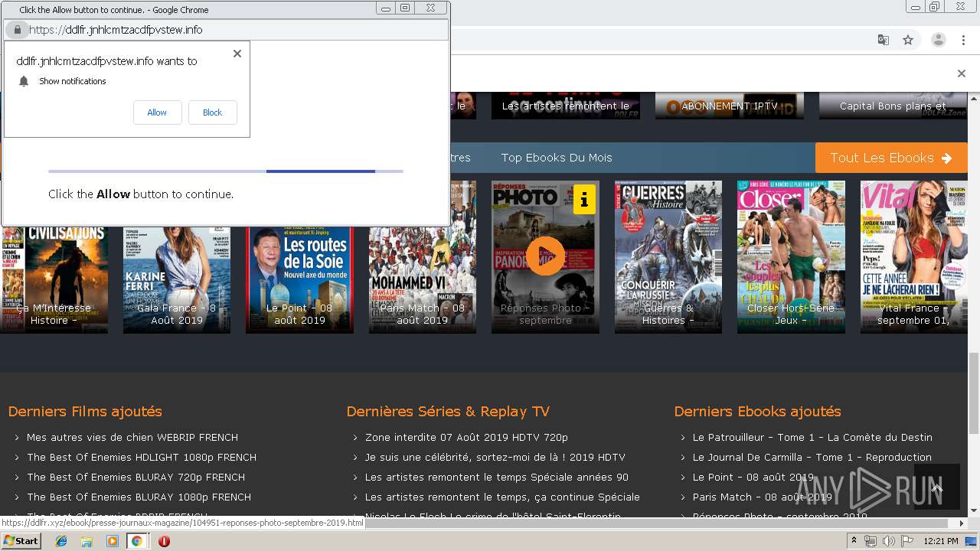Open The Best Of Enemies BLURAY 720p FRENCH
The image size is (980, 551).
(136, 477)
